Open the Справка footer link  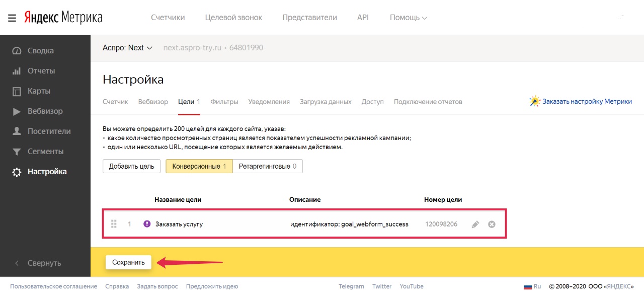pos(117,286)
